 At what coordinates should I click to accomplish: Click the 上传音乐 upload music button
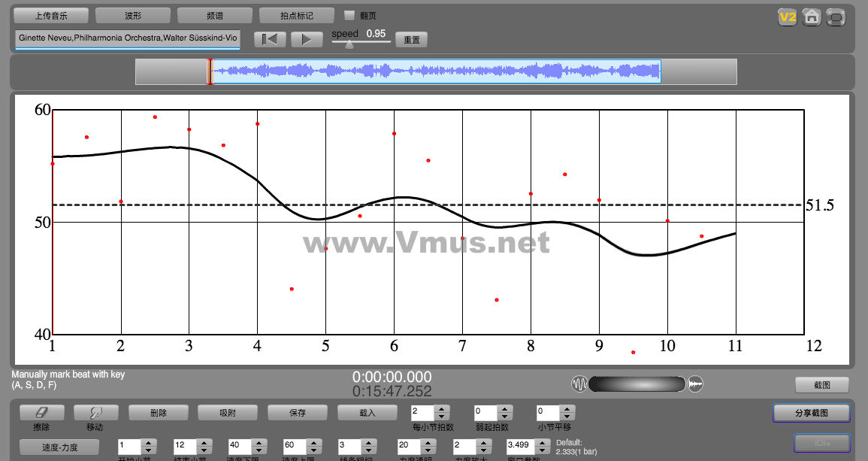(51, 15)
